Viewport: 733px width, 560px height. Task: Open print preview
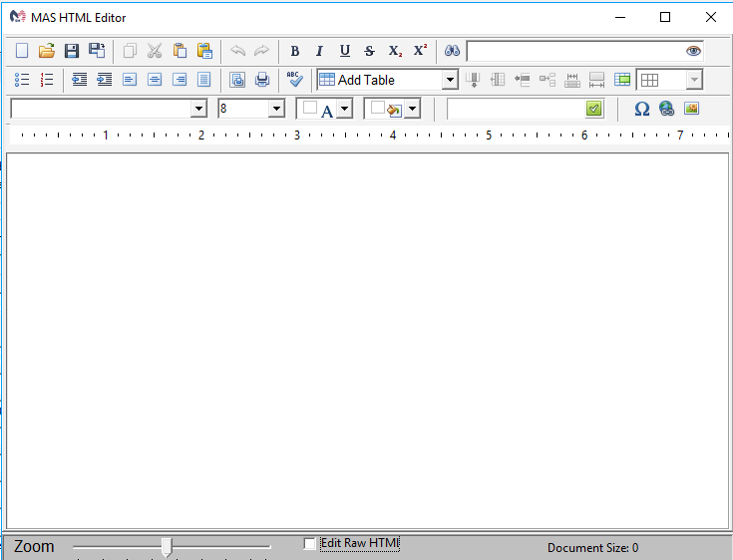point(237,80)
